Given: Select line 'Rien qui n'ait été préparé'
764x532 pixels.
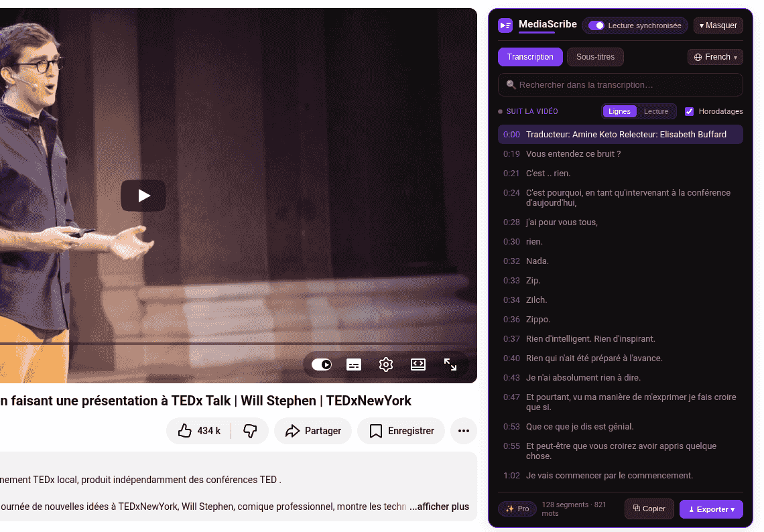Looking at the screenshot, I should coord(621,358).
